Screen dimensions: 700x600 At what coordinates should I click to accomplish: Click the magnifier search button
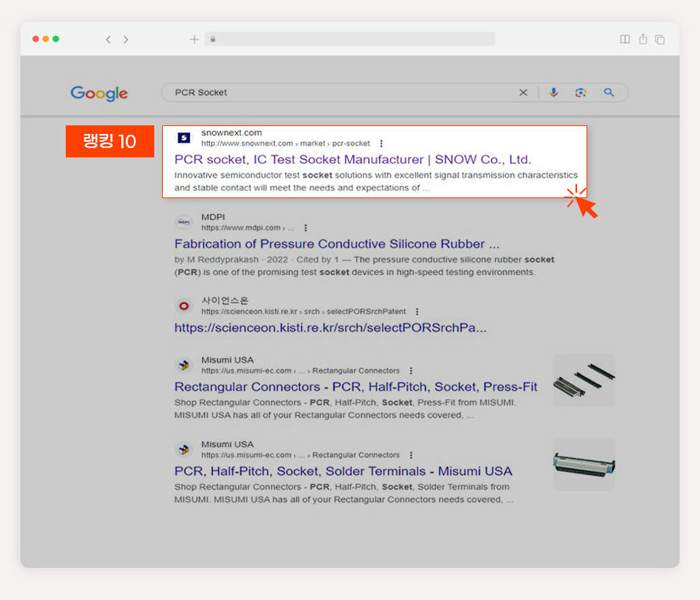pos(609,92)
